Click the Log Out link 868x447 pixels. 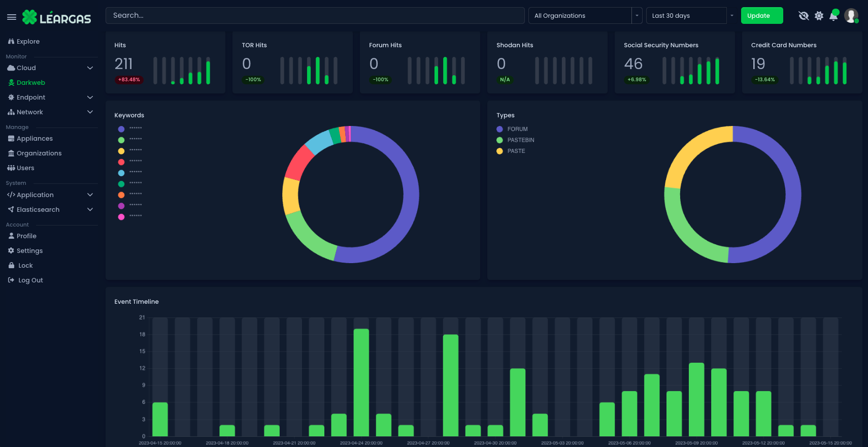coord(30,280)
